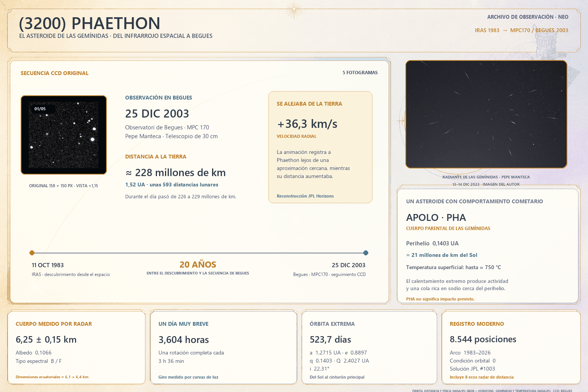Click the CUERPO MEDIDO POR RADAR heading
The height and width of the screenshot is (392, 588).
[54, 324]
